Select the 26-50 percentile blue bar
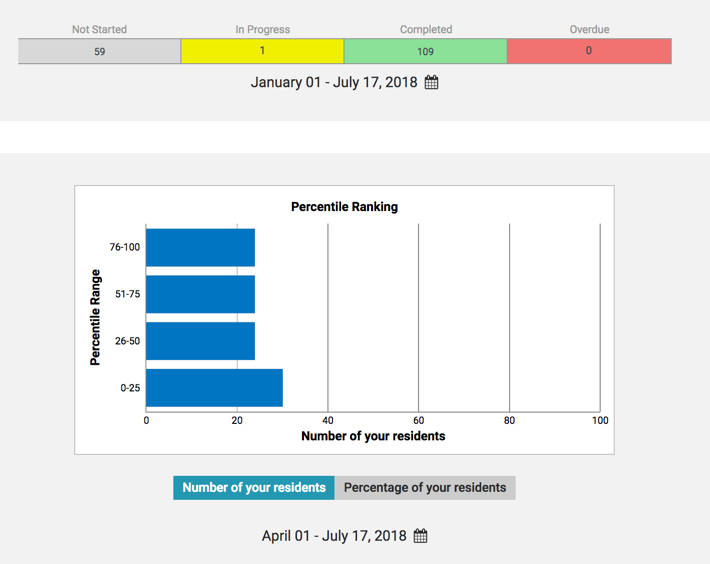 tap(200, 340)
